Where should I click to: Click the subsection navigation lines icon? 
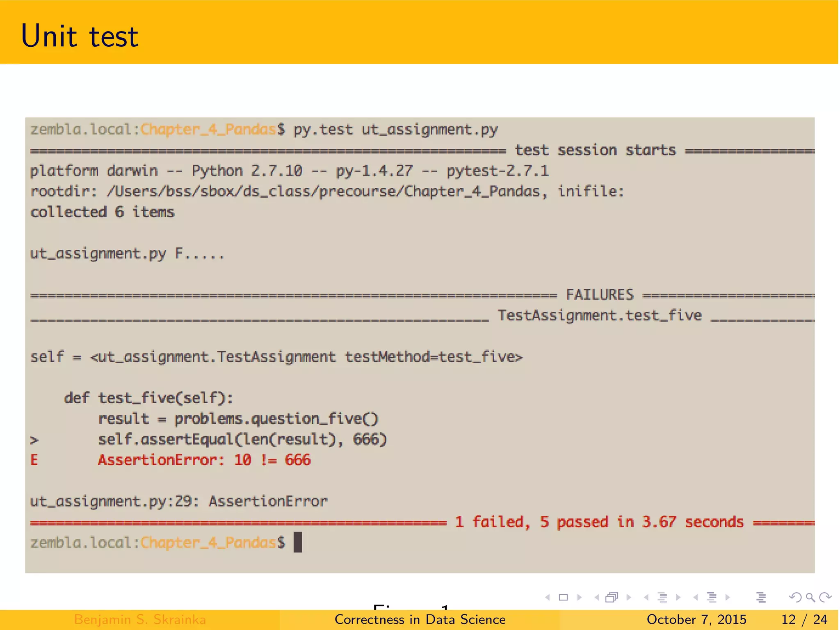point(662,598)
